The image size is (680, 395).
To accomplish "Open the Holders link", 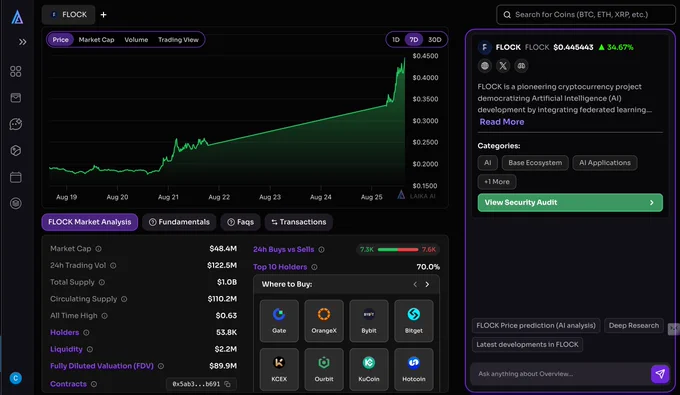I will coord(65,333).
